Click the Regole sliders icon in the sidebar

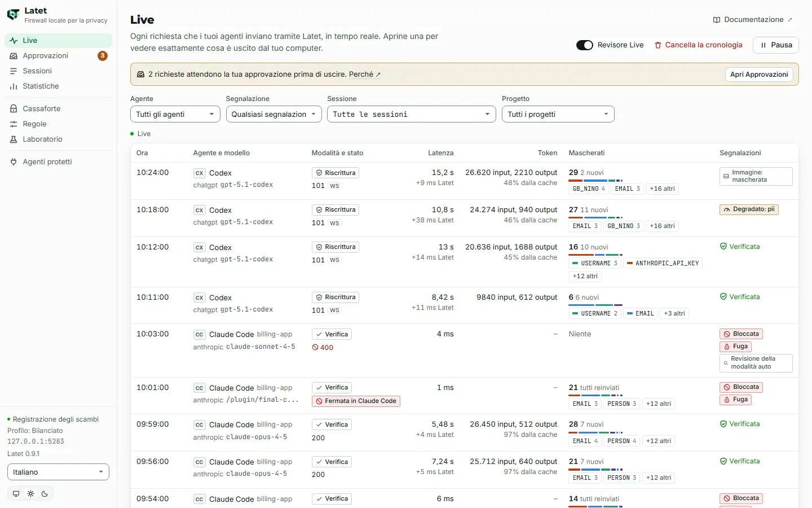tap(14, 124)
